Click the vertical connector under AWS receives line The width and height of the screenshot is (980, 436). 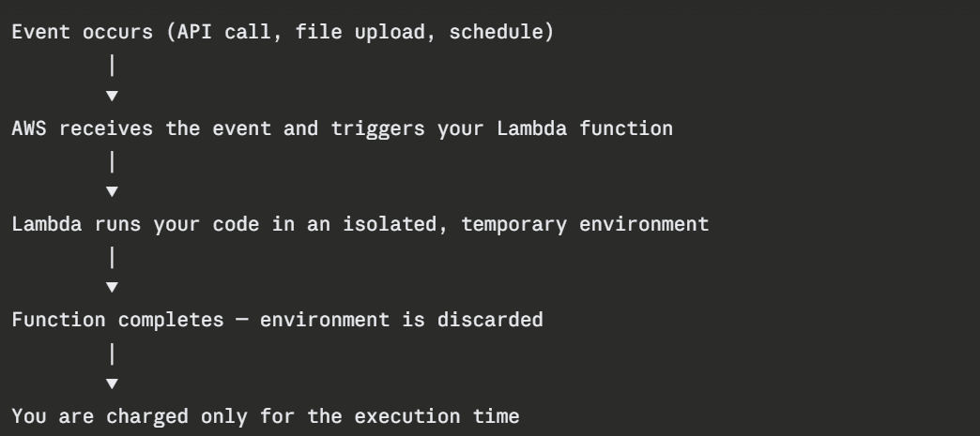tap(113, 161)
